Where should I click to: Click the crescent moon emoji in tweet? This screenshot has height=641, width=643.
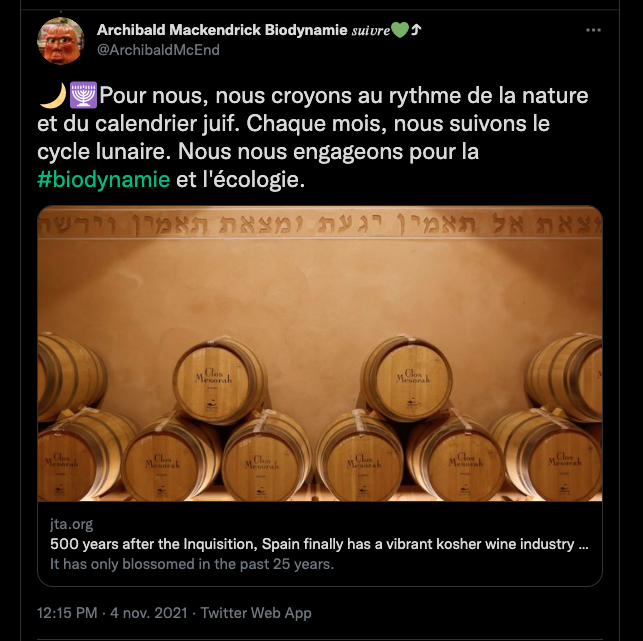[x=50, y=96]
